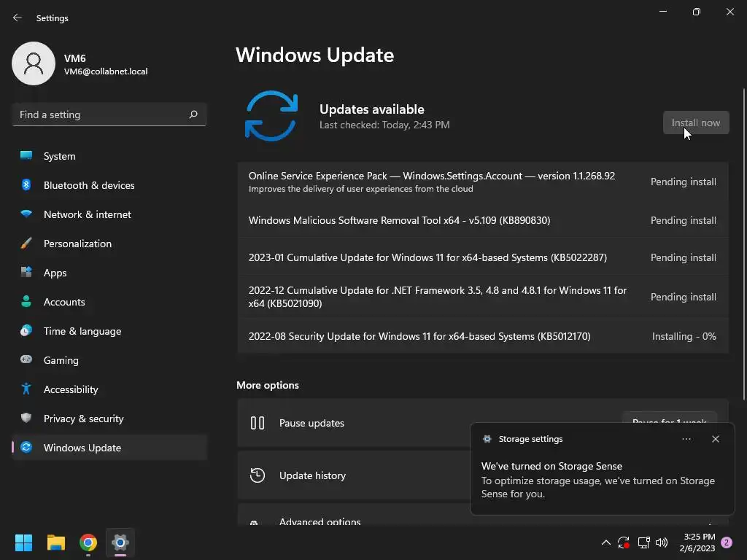The image size is (747, 560).
Task: Open System settings category
Action: pyautogui.click(x=109, y=156)
